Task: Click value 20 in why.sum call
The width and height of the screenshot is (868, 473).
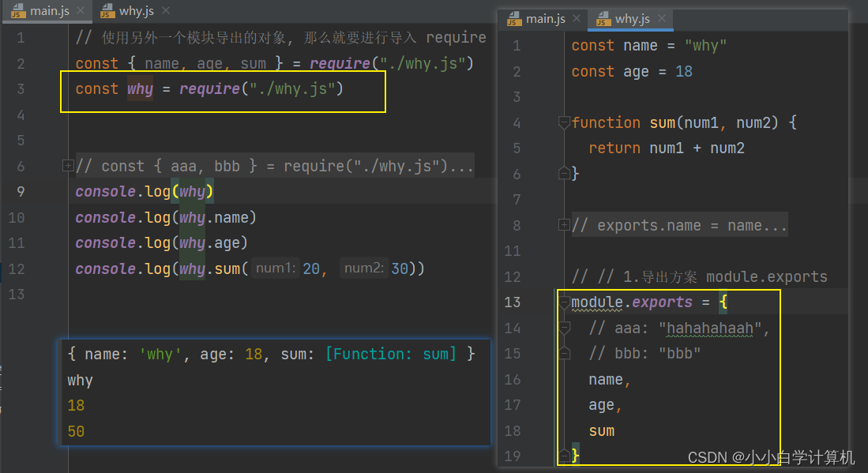Action: tap(311, 268)
